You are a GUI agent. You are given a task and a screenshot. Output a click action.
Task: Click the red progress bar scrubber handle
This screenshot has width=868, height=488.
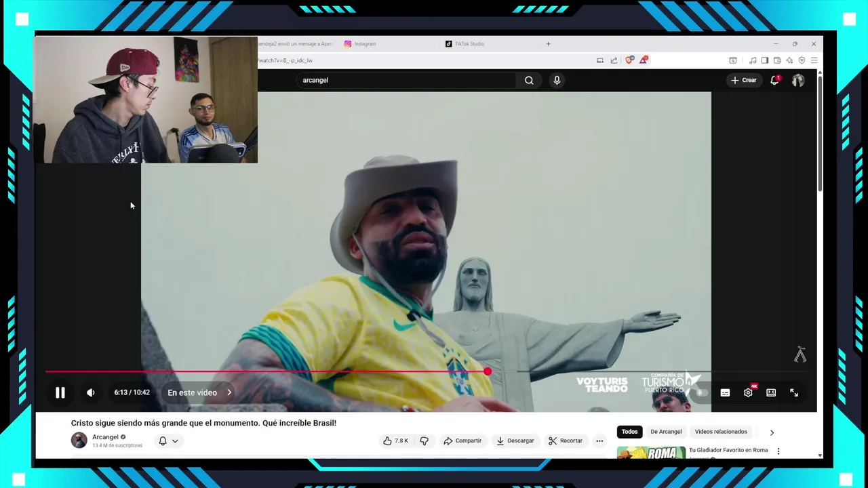click(488, 371)
